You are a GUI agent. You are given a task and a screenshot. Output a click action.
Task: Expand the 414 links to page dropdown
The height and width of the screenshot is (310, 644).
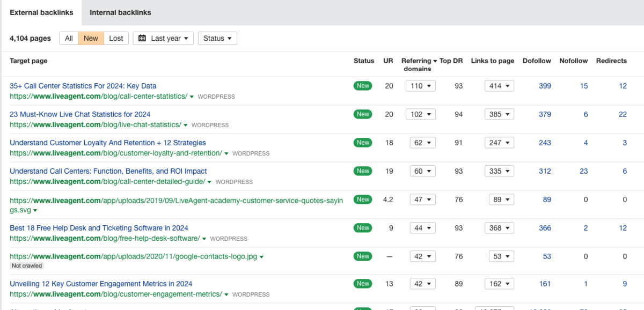[499, 86]
